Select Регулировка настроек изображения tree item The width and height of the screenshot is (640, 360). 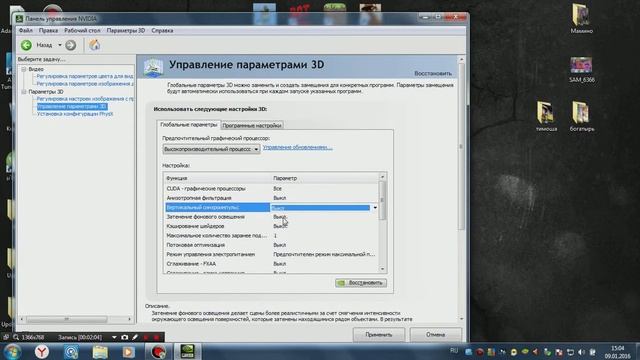point(85,99)
